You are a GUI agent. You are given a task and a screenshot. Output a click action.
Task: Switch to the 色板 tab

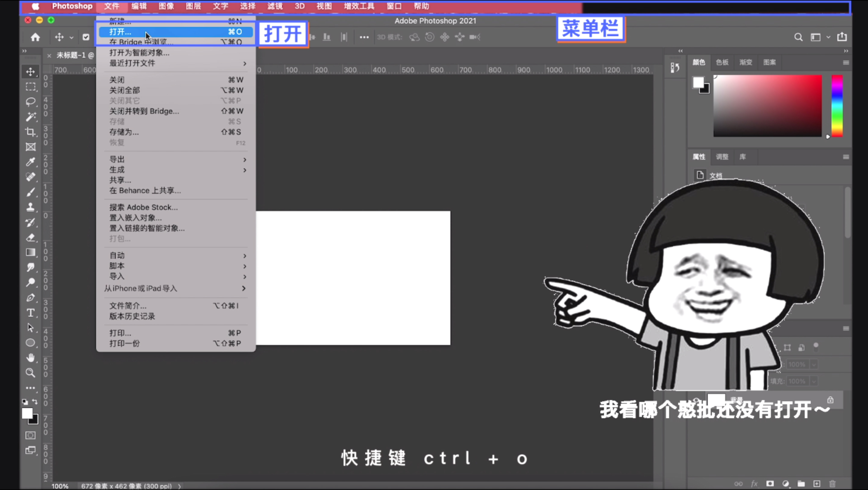pos(722,62)
